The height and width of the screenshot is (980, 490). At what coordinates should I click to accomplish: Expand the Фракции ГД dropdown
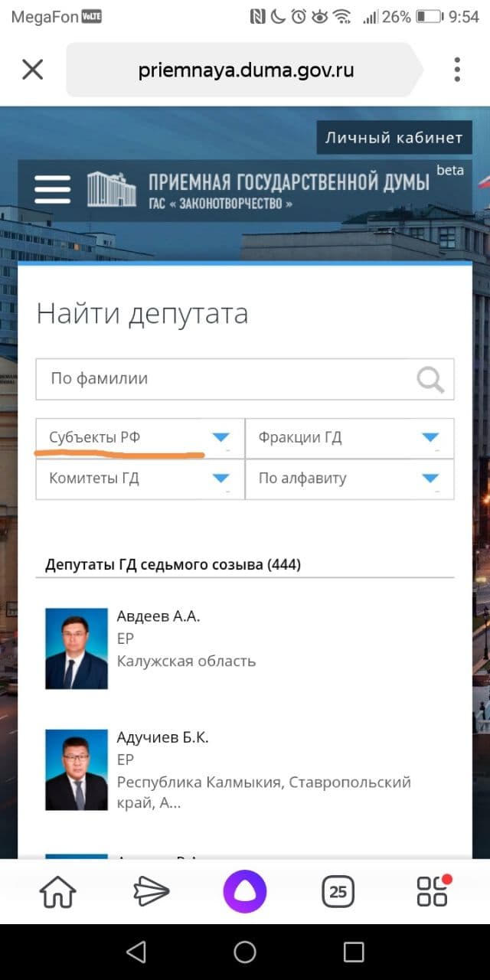pos(350,438)
